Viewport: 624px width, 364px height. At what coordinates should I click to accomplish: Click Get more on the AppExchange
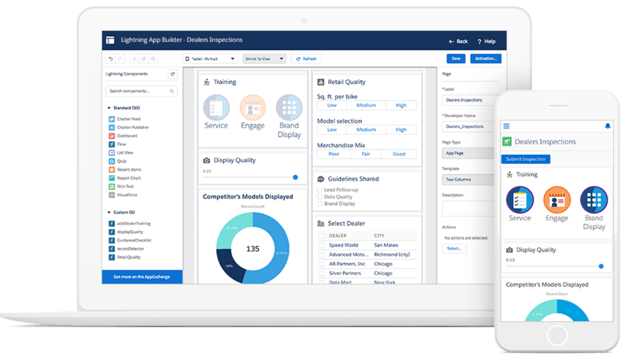[x=142, y=277]
